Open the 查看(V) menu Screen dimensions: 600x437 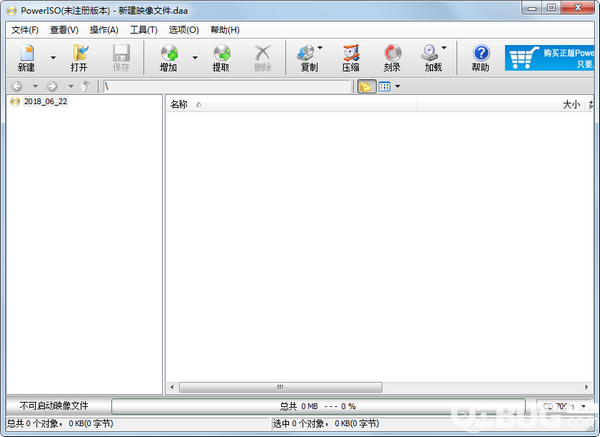coord(64,30)
